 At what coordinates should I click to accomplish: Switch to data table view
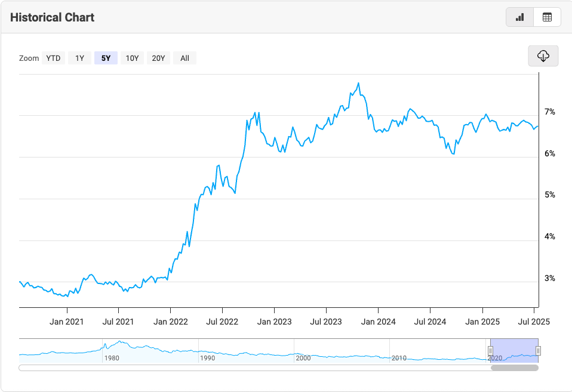tap(547, 17)
